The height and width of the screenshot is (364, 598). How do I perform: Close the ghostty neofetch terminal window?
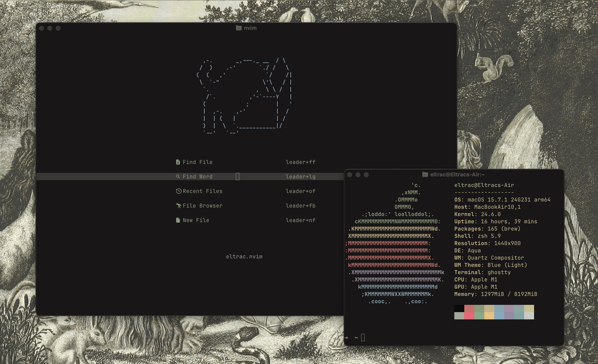tap(349, 175)
